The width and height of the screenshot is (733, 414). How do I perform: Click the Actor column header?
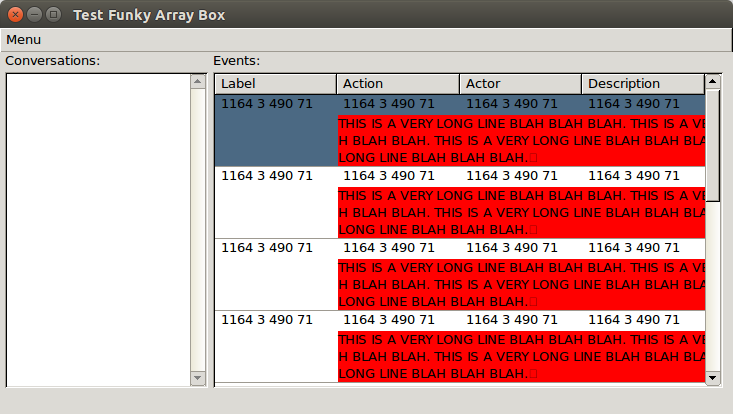coord(520,84)
